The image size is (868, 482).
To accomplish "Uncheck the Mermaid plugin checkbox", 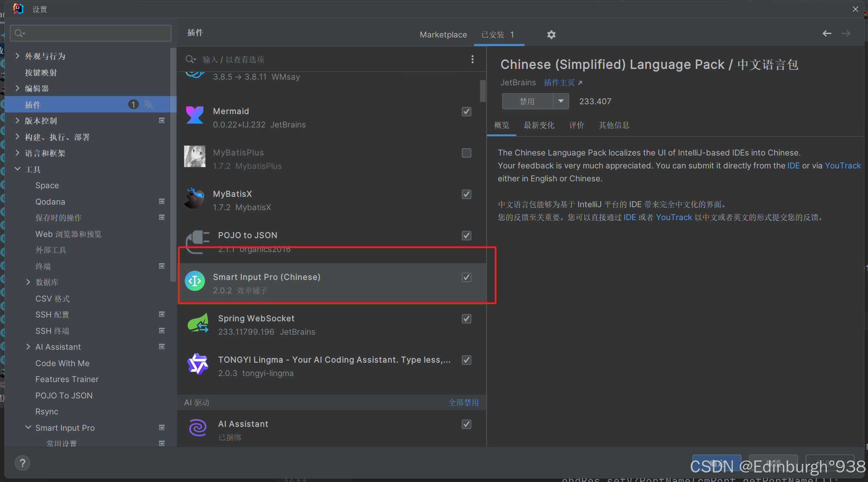I will pyautogui.click(x=466, y=112).
